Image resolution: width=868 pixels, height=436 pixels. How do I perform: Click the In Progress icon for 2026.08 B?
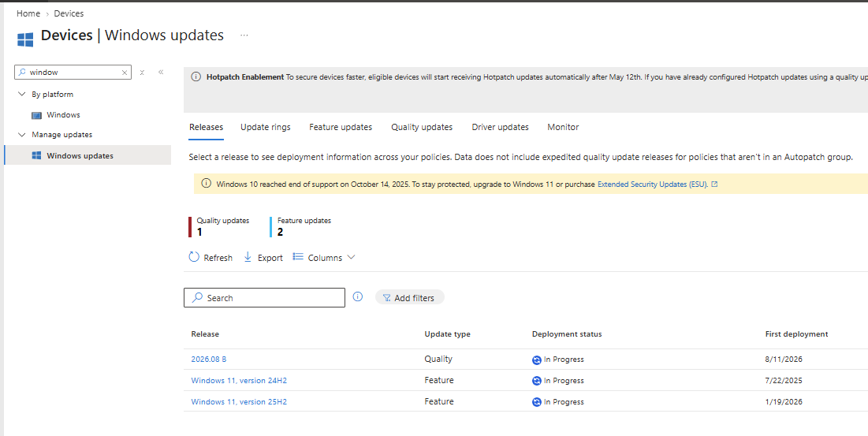[536, 360]
